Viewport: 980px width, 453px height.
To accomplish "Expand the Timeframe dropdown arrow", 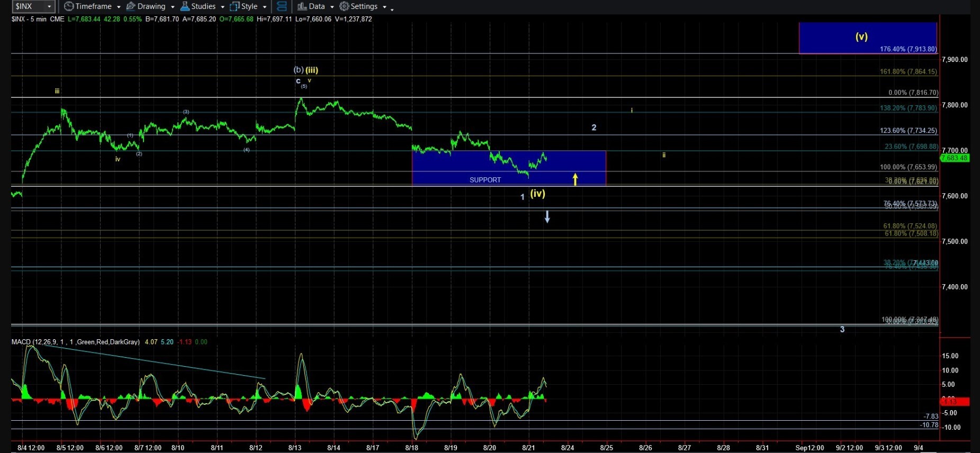I will [x=119, y=7].
